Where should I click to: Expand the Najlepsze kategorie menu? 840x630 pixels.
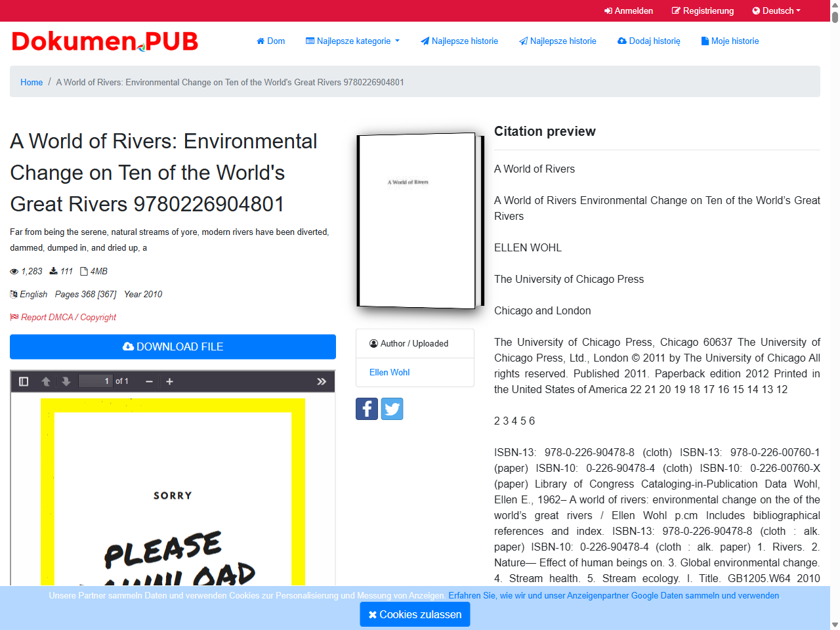[352, 41]
